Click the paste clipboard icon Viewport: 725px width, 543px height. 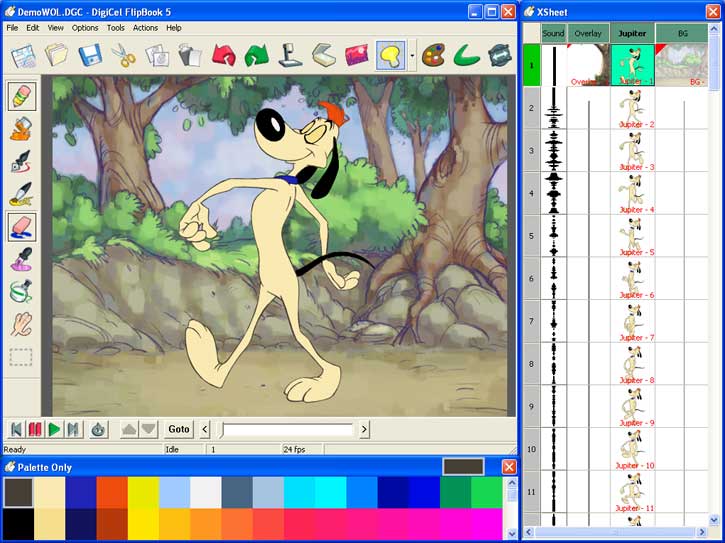point(190,56)
